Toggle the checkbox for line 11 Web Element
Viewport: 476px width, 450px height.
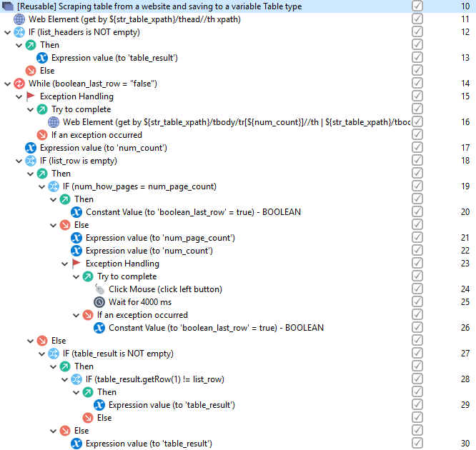(x=417, y=19)
